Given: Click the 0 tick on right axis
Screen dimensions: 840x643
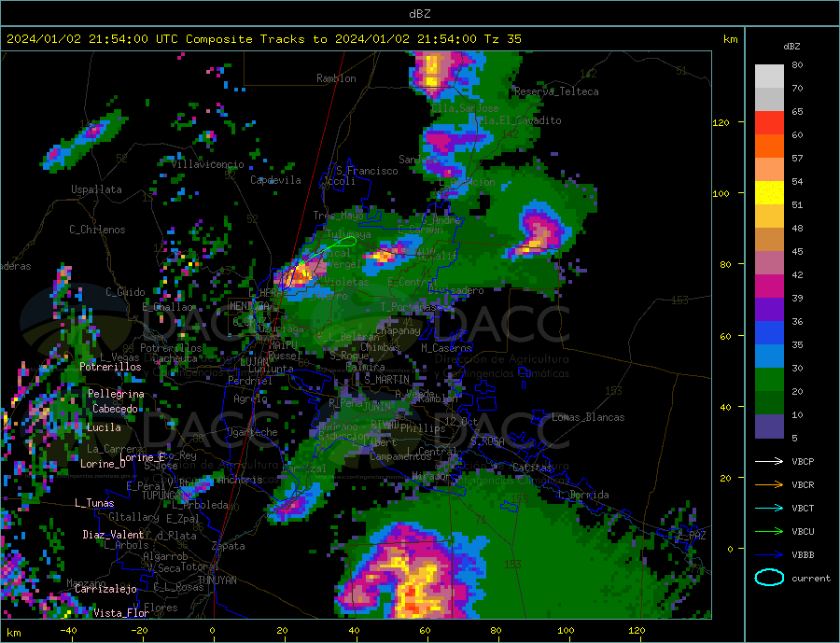Looking at the screenshot, I should (x=730, y=550).
